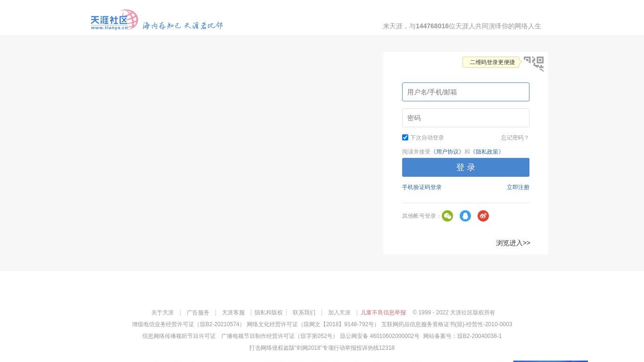Open 广告服务 footer link
Image resolution: width=644 pixels, height=362 pixels.
click(x=198, y=313)
